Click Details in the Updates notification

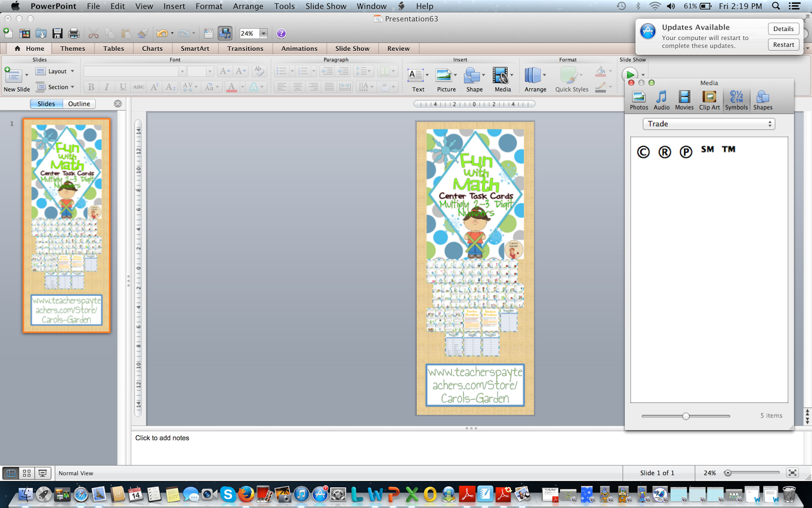click(784, 29)
